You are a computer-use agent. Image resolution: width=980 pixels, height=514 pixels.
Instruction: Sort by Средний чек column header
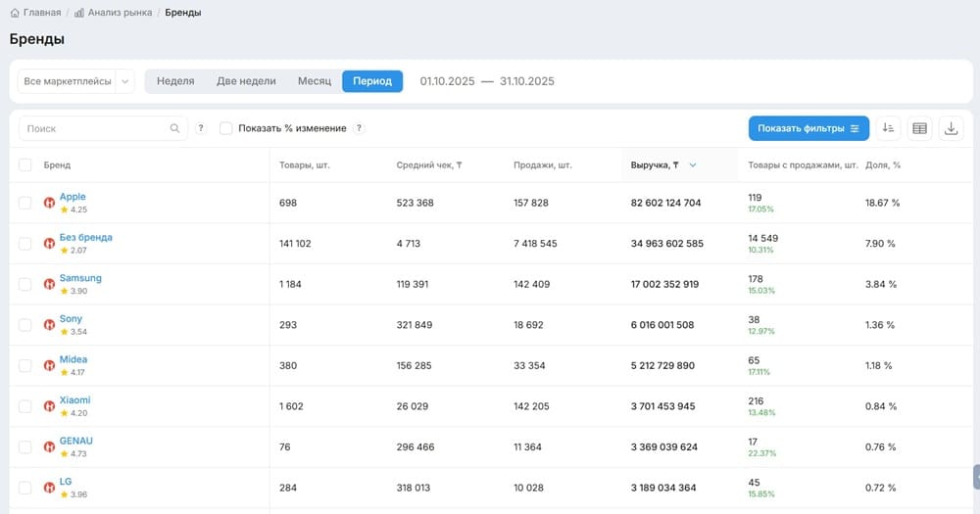[429, 164]
